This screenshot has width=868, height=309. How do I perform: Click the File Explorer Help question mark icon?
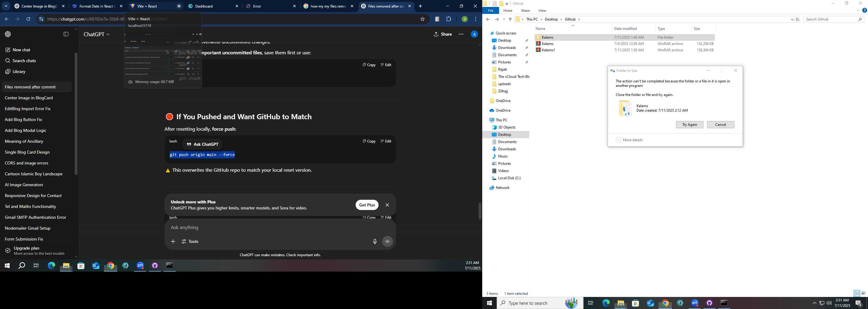pos(864,11)
